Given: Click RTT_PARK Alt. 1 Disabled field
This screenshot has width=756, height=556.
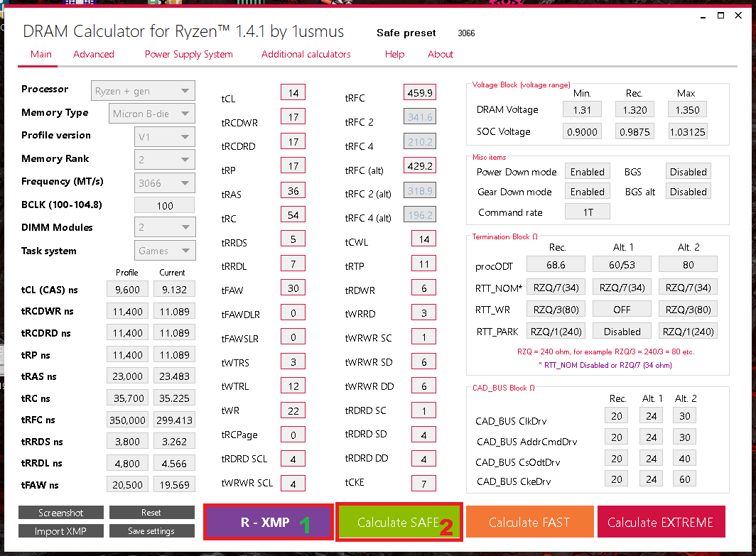Looking at the screenshot, I should pos(622,332).
